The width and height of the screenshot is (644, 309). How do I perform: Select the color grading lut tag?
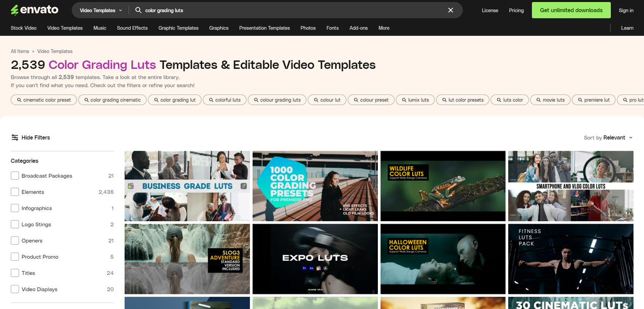coord(175,100)
